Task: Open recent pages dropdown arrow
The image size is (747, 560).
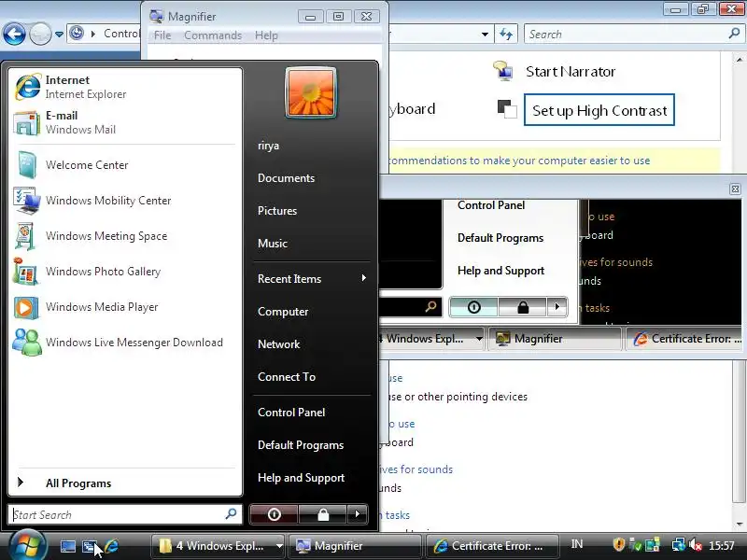Action: point(59,35)
